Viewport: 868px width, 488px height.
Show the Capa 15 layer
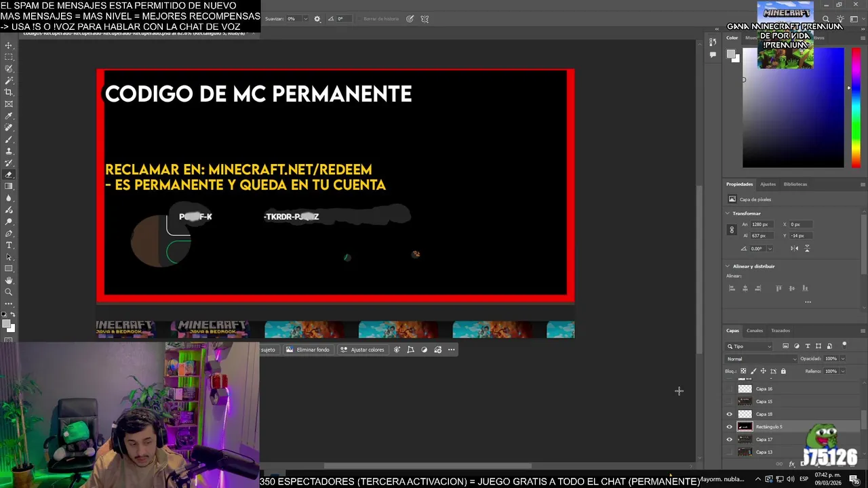pyautogui.click(x=730, y=401)
